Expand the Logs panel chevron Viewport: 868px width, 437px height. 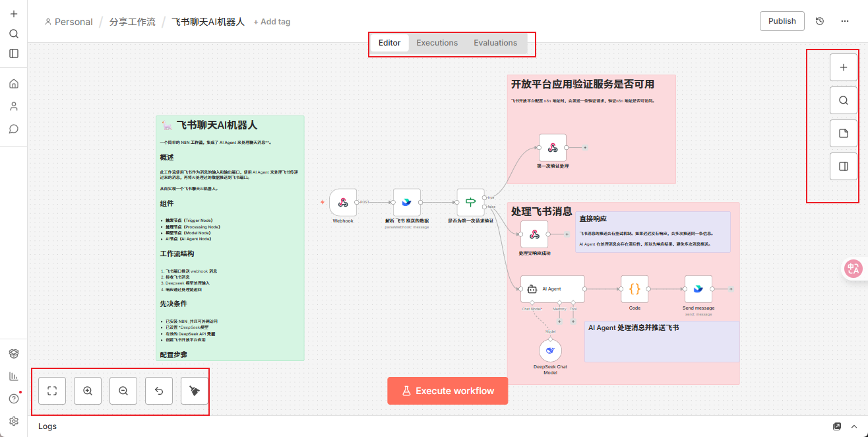854,426
